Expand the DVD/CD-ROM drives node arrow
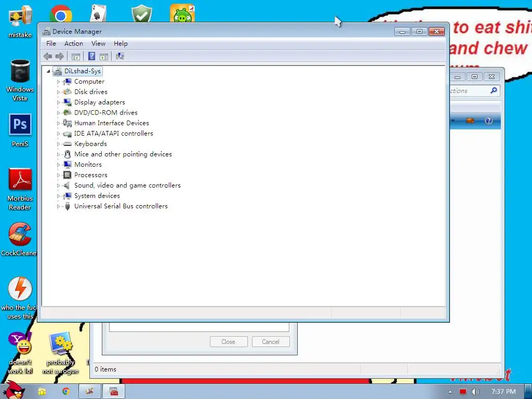The height and width of the screenshot is (399, 532). tap(58, 113)
